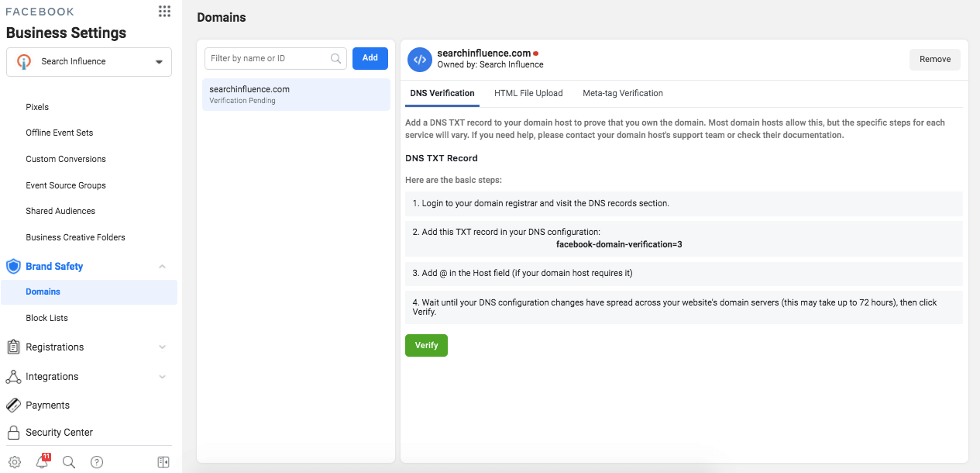Open the help question mark icon

tap(97, 462)
